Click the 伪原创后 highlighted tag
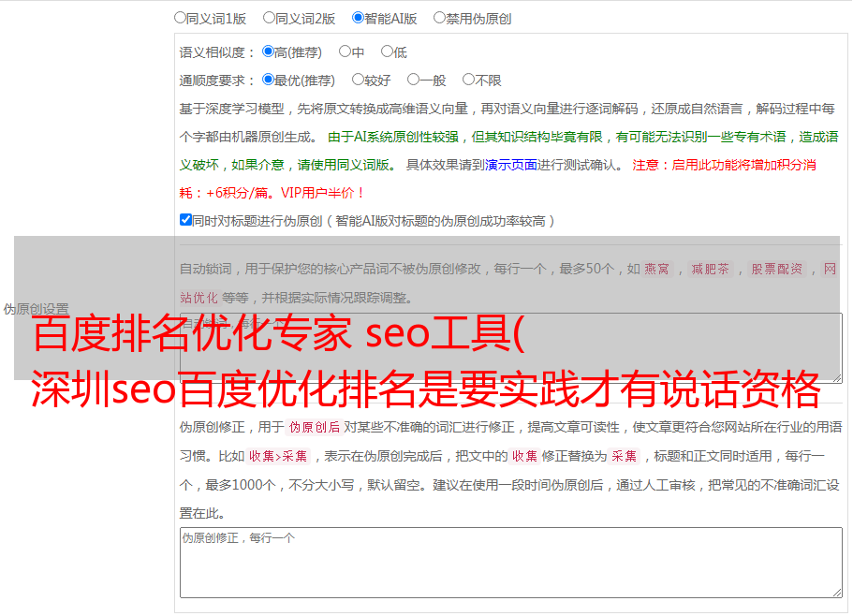This screenshot has width=853, height=616. (x=315, y=427)
